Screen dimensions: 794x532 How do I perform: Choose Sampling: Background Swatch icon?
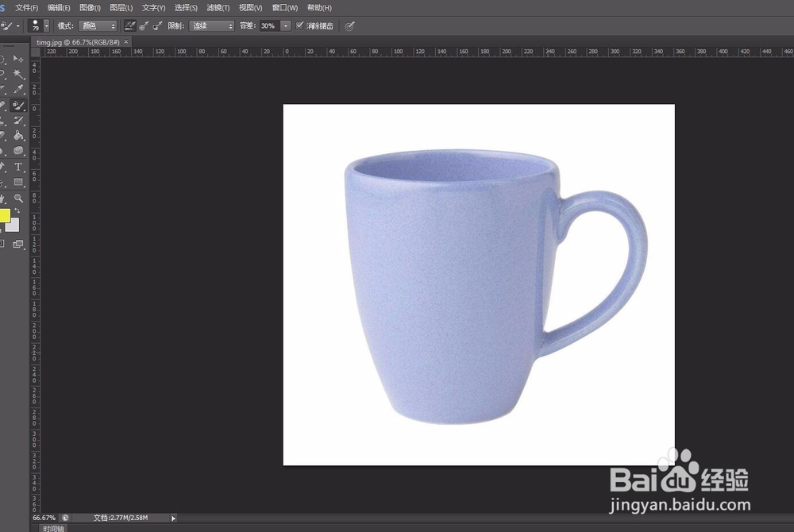[x=157, y=26]
